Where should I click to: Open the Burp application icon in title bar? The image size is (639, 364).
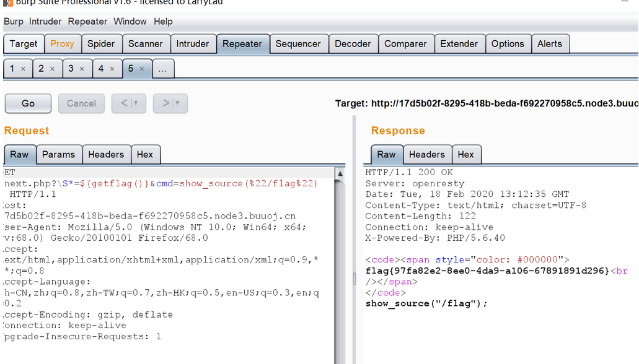[7, 2]
